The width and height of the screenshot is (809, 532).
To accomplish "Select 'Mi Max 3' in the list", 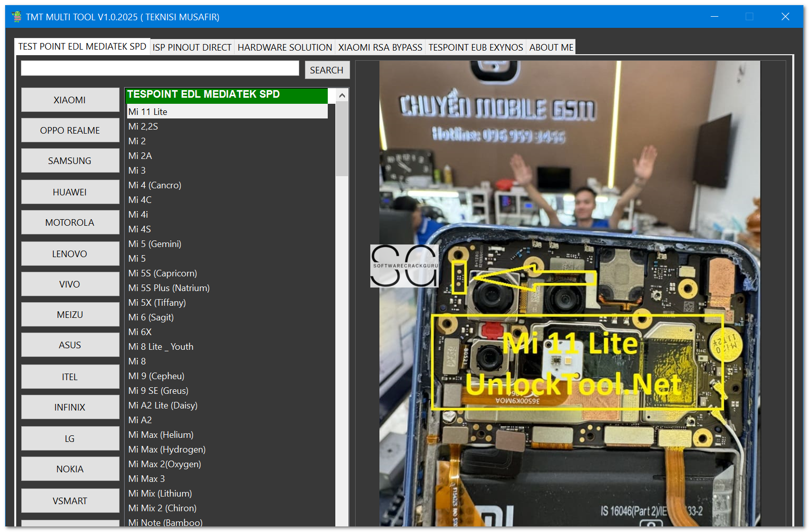I will click(227, 478).
